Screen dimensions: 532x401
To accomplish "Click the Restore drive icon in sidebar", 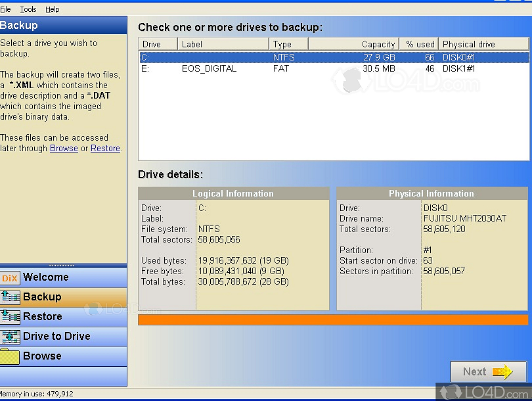I will tap(11, 317).
